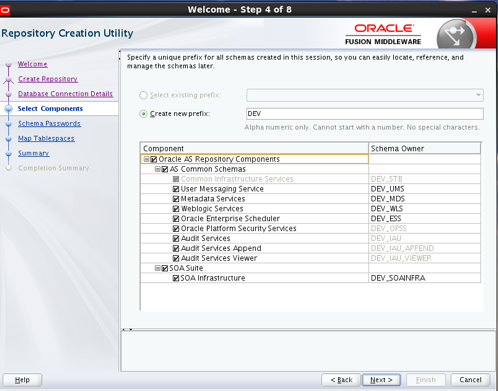This screenshot has width=498, height=391.
Task: Toggle SOA Suite checkbox
Action: point(165,268)
